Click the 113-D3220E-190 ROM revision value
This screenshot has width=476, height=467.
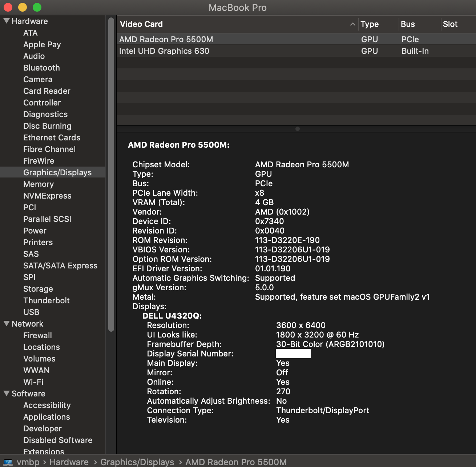[x=287, y=240]
